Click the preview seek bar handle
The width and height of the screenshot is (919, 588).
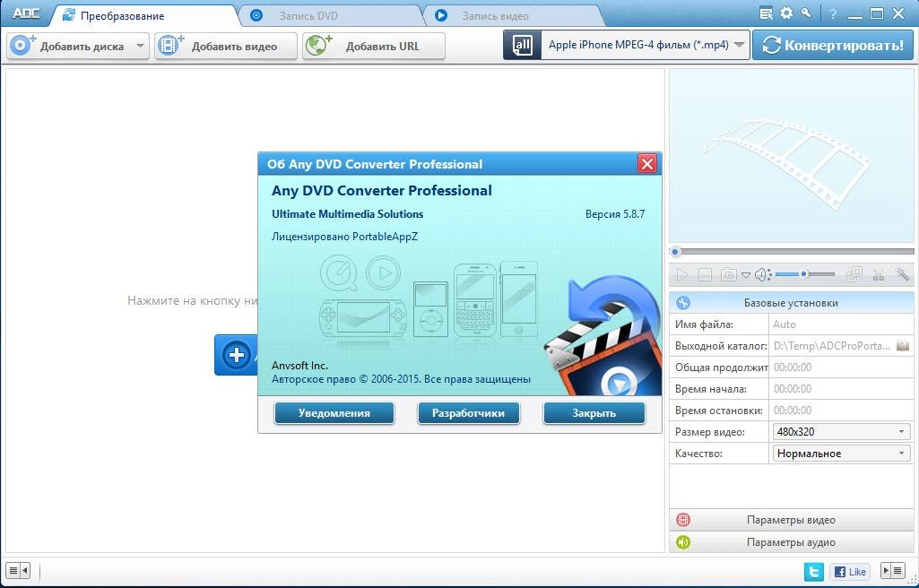676,252
